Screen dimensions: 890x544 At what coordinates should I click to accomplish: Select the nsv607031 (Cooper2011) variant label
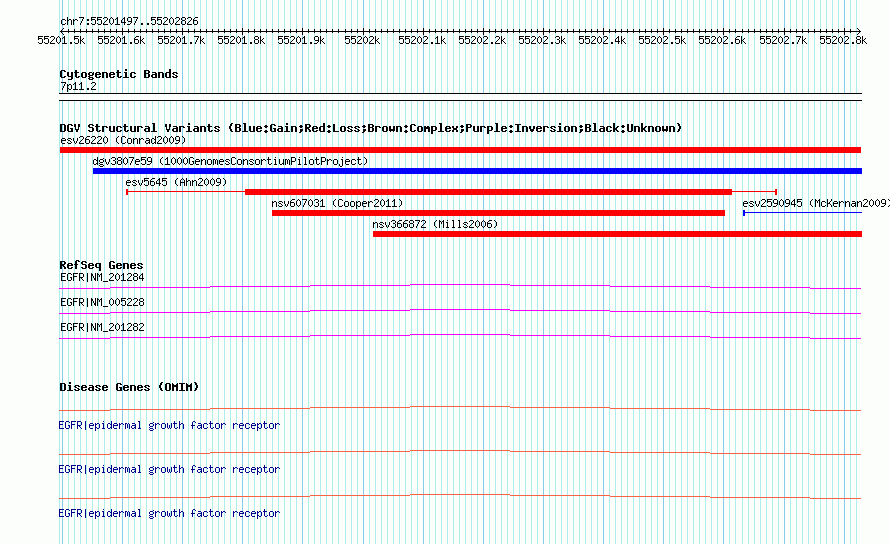(337, 203)
